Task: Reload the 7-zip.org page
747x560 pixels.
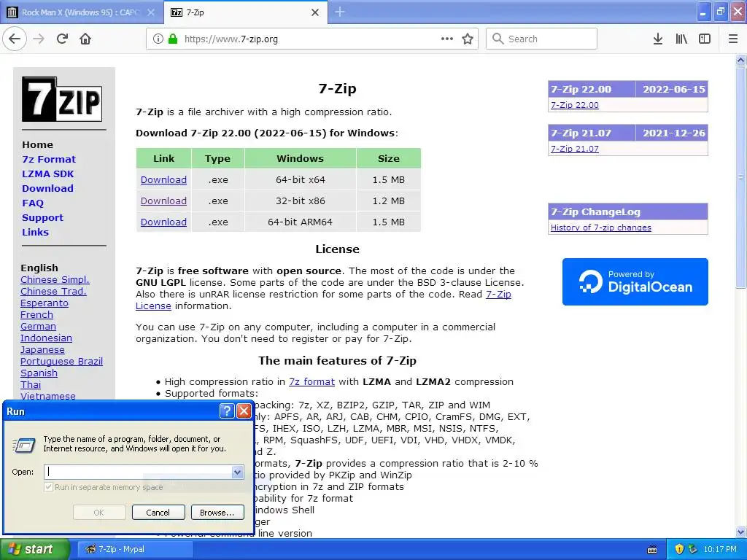Action: [x=62, y=39]
